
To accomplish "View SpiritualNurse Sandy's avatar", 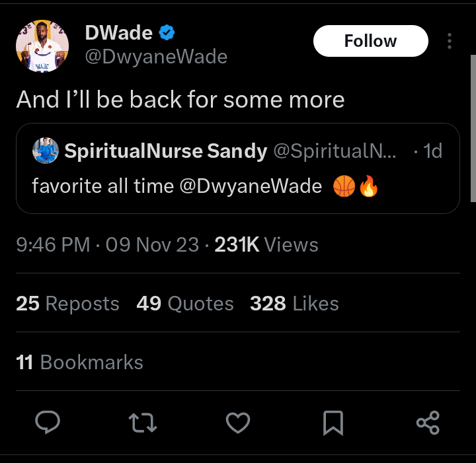I will point(46,151).
